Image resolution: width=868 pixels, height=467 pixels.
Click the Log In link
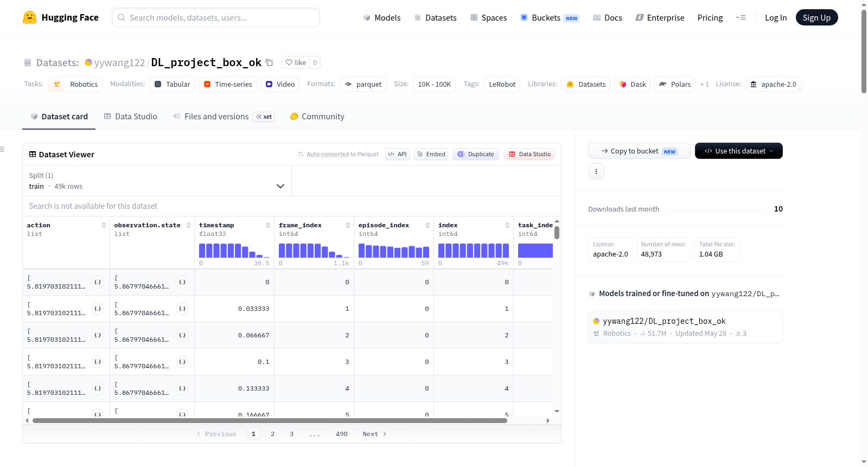click(776, 17)
